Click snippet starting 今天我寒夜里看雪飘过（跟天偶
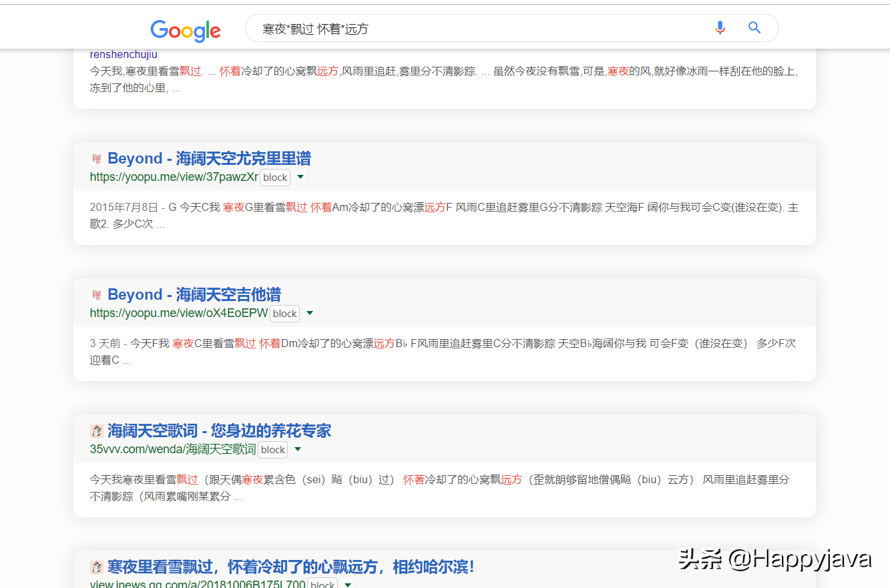 click(439, 488)
